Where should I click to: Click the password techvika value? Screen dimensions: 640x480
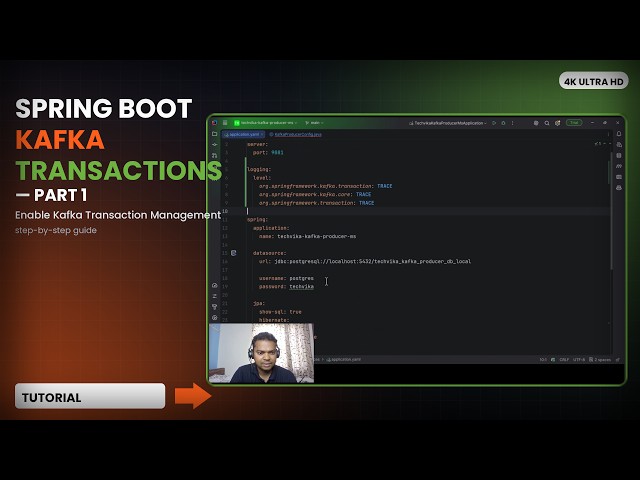click(302, 287)
